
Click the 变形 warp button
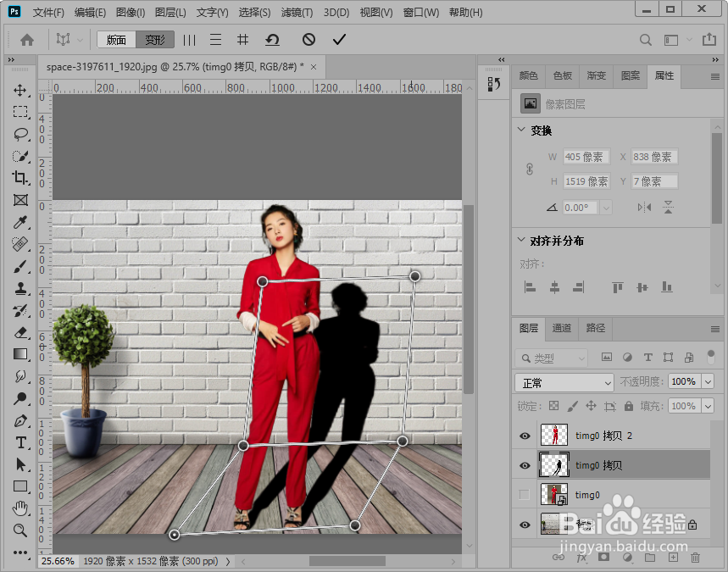[155, 40]
